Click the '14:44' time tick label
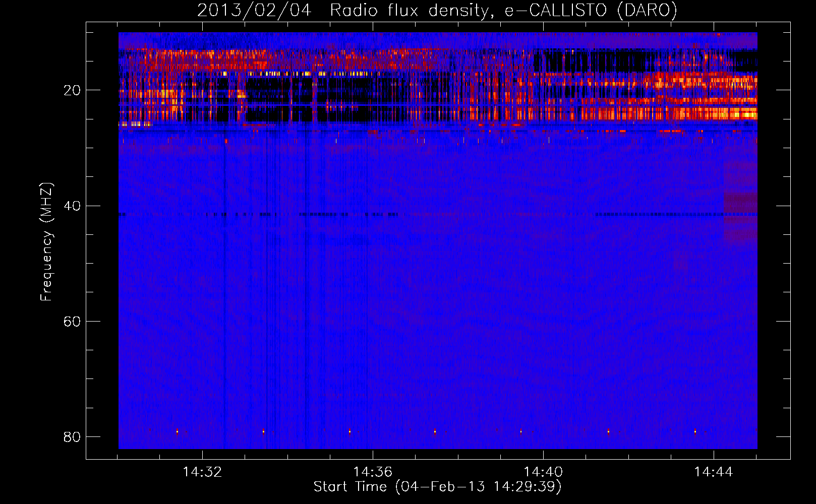816x504 pixels. (714, 472)
